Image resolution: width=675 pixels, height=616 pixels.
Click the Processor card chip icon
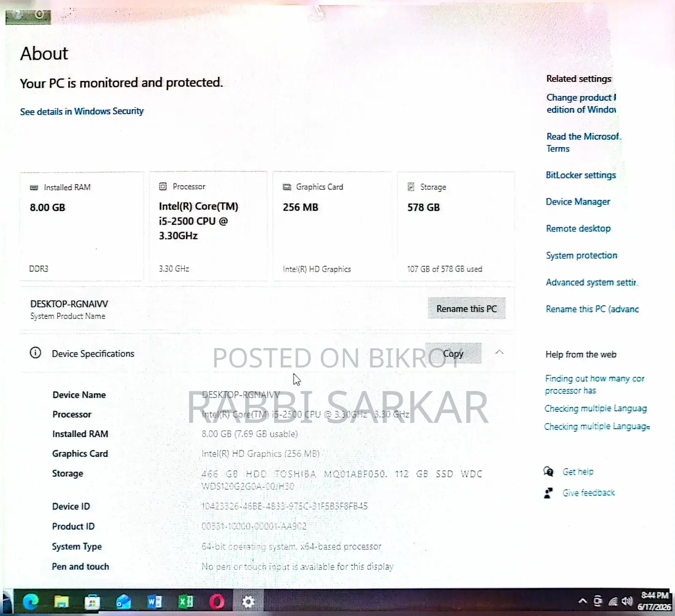point(163,186)
